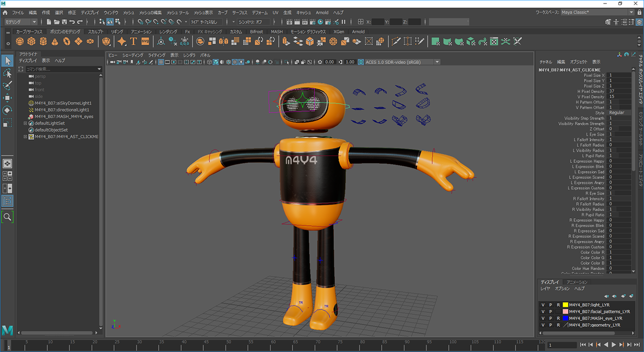Select the Lasso tool in the toolbox
Screen dimensions: 644x352
(x=8, y=73)
